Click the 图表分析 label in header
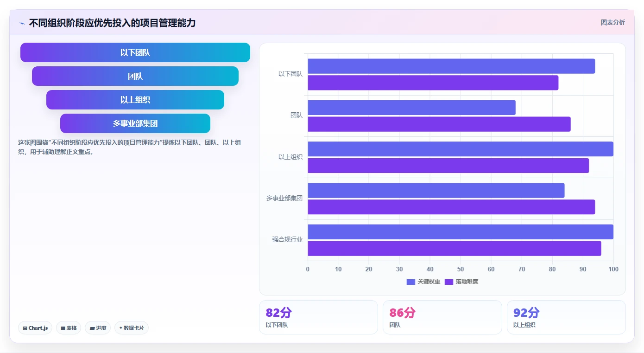 point(612,22)
